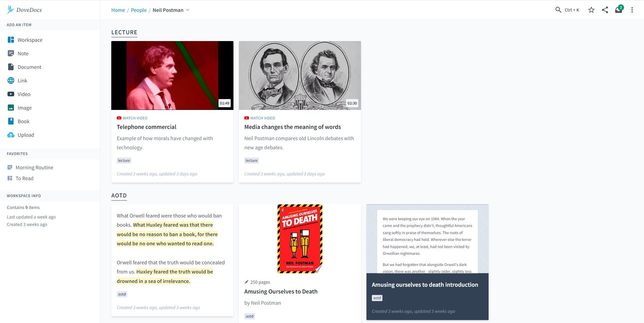Open the three-dot more options menu
This screenshot has width=644, height=323.
[632, 10]
